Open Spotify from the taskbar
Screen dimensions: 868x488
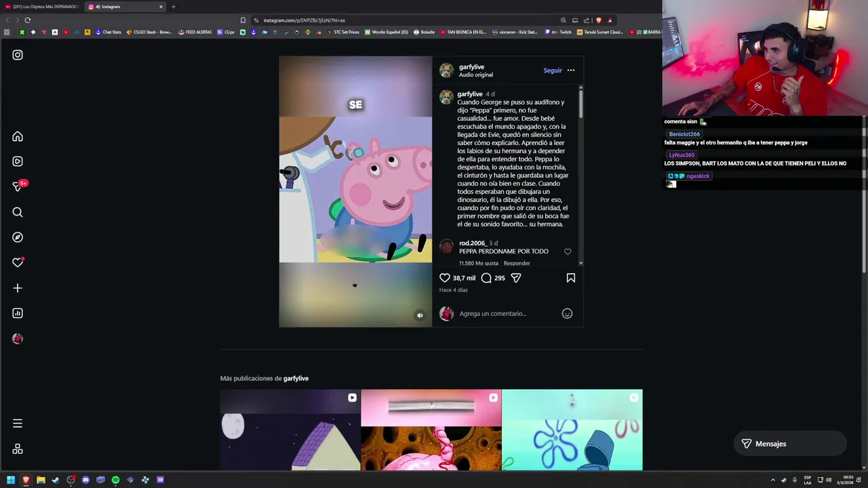pyautogui.click(x=115, y=480)
